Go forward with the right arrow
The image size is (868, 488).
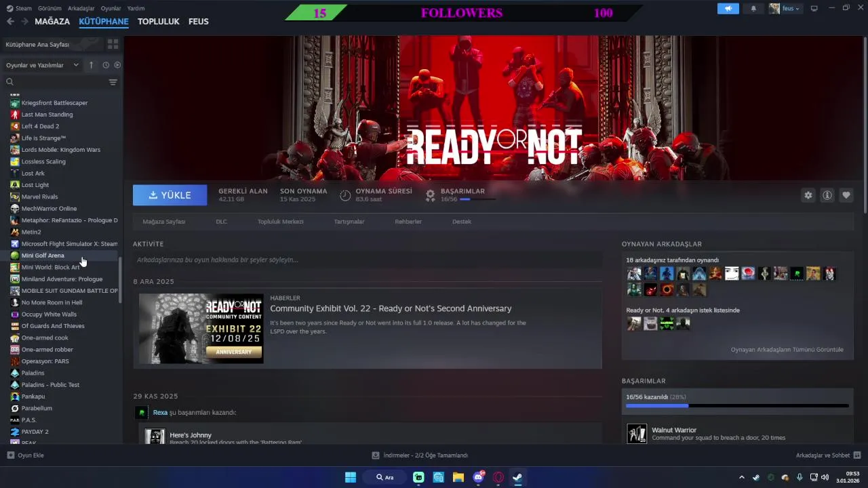coord(24,22)
